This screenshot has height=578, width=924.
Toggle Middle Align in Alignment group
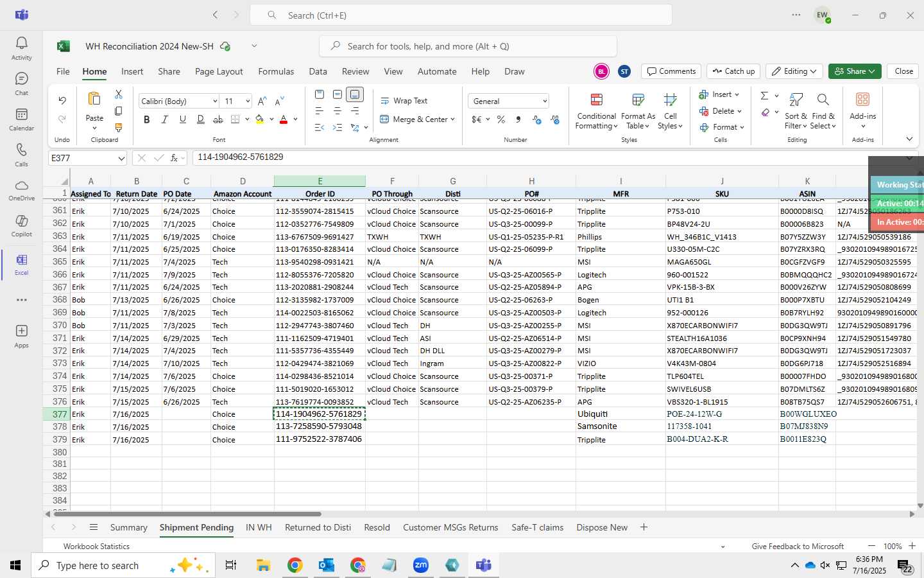(x=338, y=94)
